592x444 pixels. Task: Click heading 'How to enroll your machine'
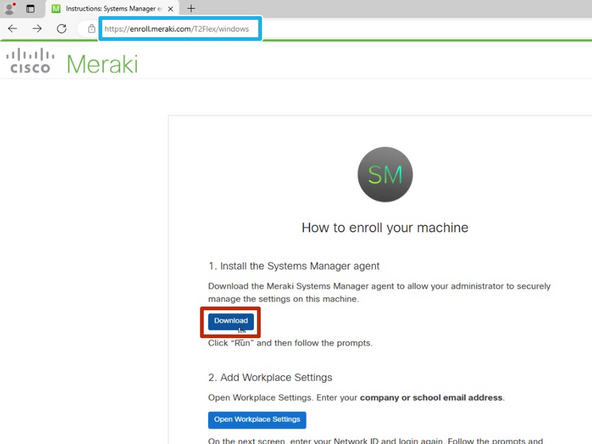pyautogui.click(x=385, y=228)
